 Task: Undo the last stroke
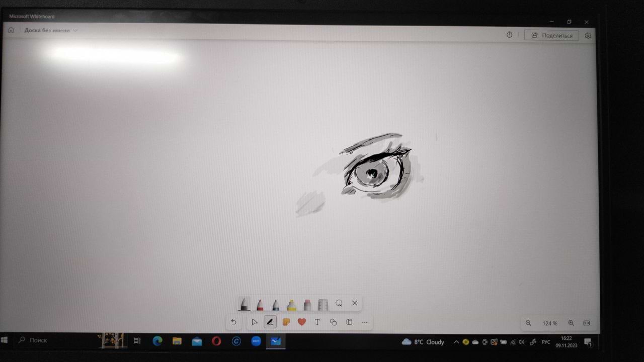(233, 322)
